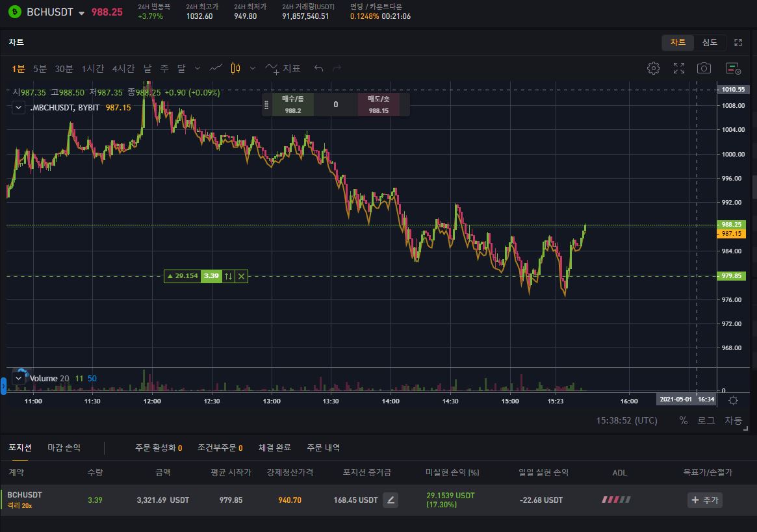Toggle percent scale on price axis
The height and width of the screenshot is (532, 757).
(683, 420)
